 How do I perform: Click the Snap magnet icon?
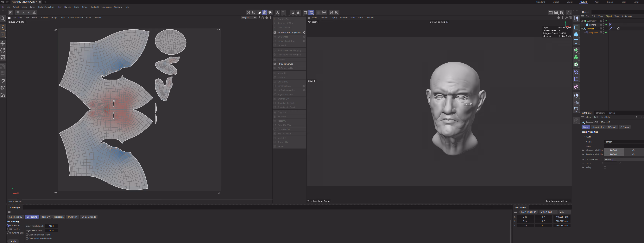point(293,12)
